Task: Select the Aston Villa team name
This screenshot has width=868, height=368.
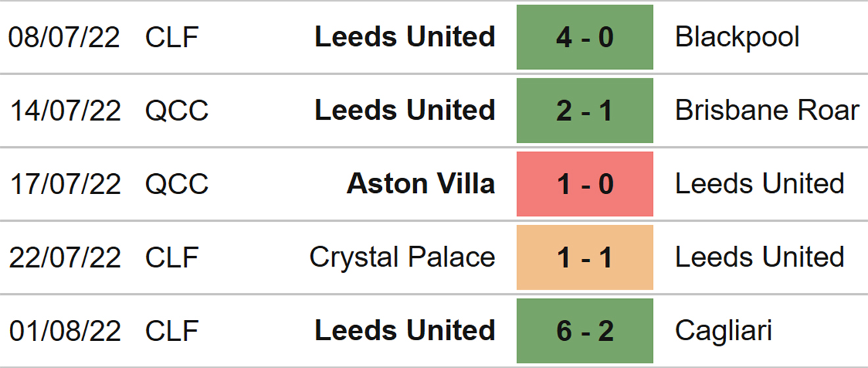Action: 421,184
